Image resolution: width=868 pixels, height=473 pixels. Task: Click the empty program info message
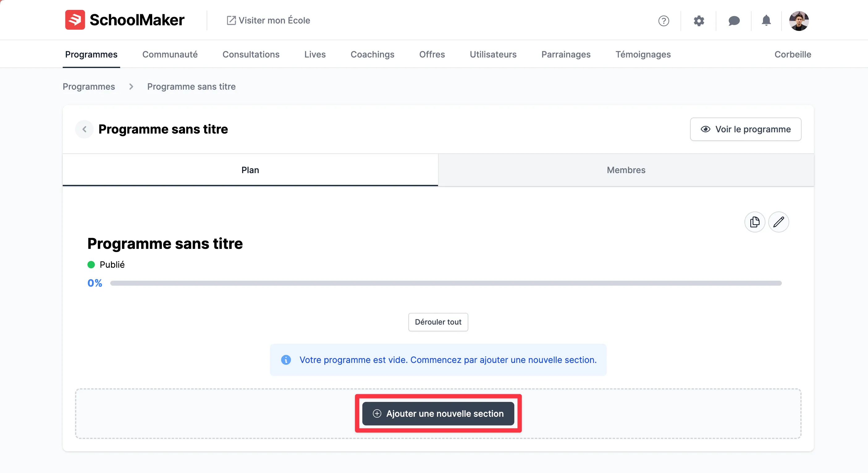coord(438,360)
